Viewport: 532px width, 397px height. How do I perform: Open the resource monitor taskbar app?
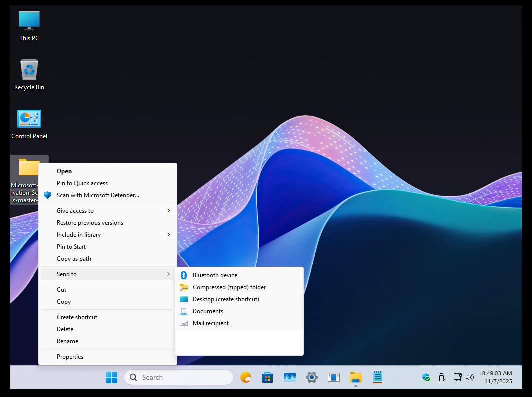(x=290, y=377)
